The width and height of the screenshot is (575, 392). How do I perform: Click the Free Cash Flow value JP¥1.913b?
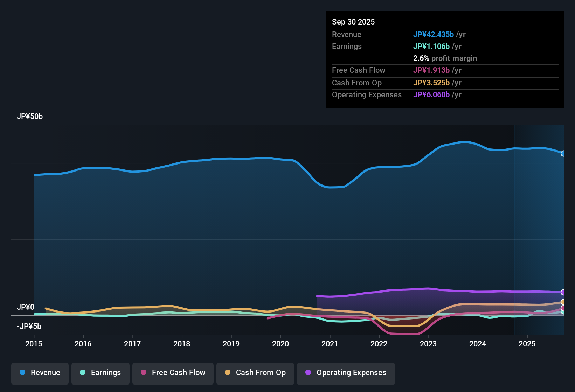[431, 70]
